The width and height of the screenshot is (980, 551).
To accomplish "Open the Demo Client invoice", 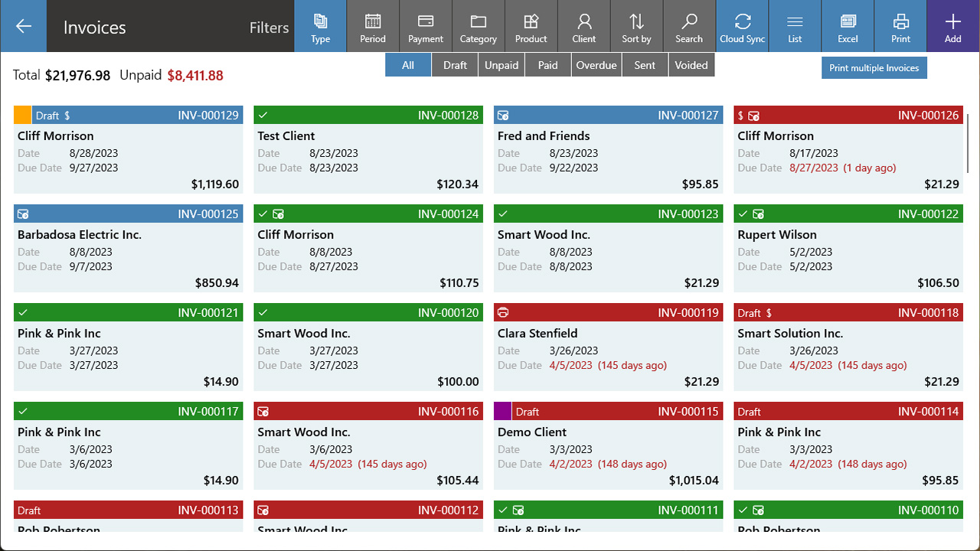I will [x=609, y=445].
